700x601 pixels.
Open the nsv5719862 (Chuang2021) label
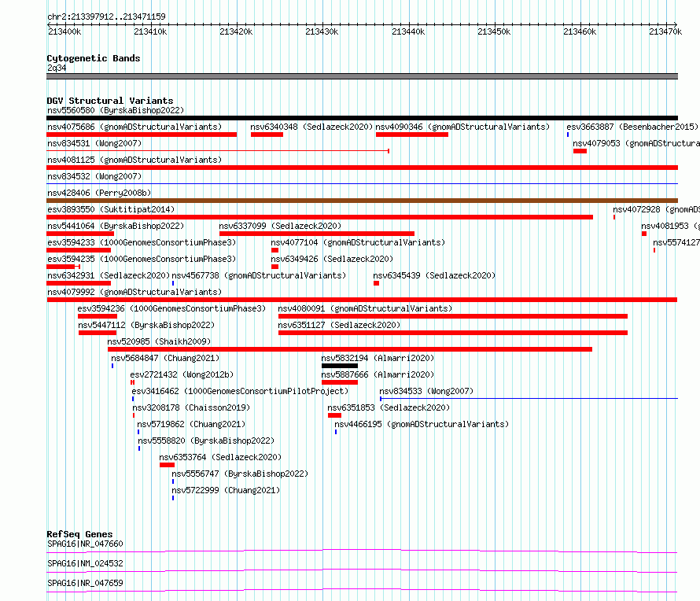pos(191,424)
